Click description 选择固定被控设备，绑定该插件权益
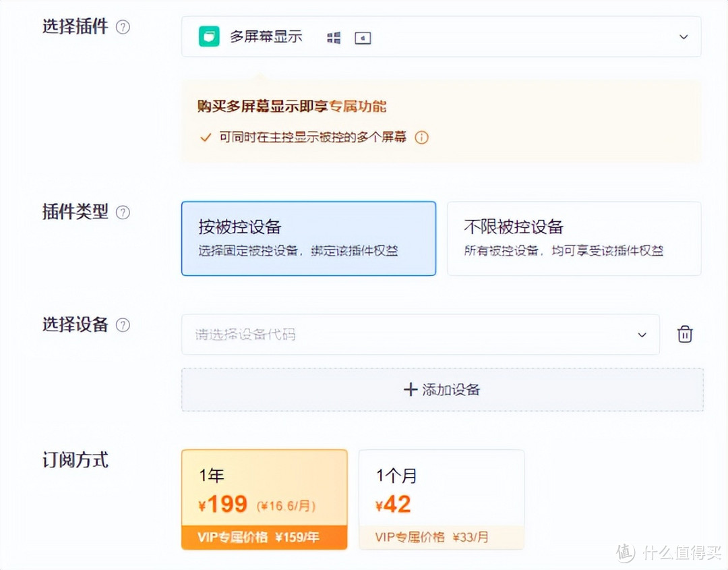Viewport: 728px width, 570px height. 299,251
